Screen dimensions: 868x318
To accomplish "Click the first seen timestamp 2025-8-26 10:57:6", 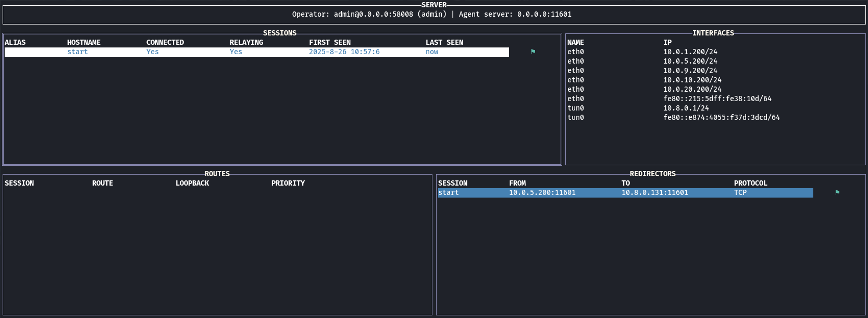I will pos(344,52).
